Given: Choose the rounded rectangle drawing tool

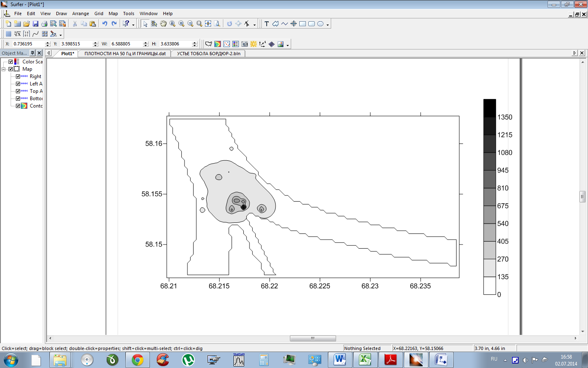Looking at the screenshot, I should pyautogui.click(x=312, y=24).
